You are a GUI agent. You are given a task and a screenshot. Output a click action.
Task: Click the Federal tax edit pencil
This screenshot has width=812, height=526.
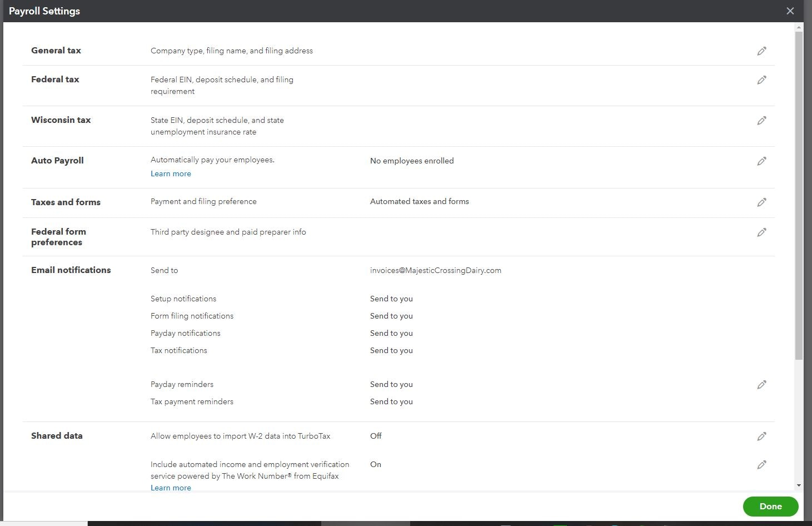(761, 80)
